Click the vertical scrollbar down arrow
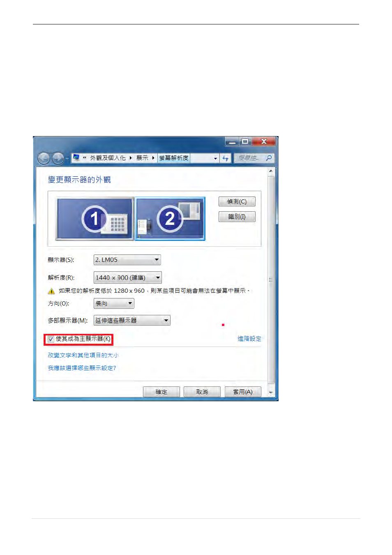Image resolution: width=392 pixels, height=555 pixels. (x=271, y=393)
